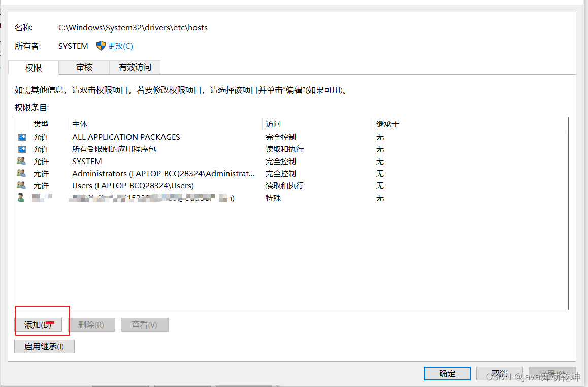Click 允许 in the Administrators row
This screenshot has height=387, width=588.
41,174
